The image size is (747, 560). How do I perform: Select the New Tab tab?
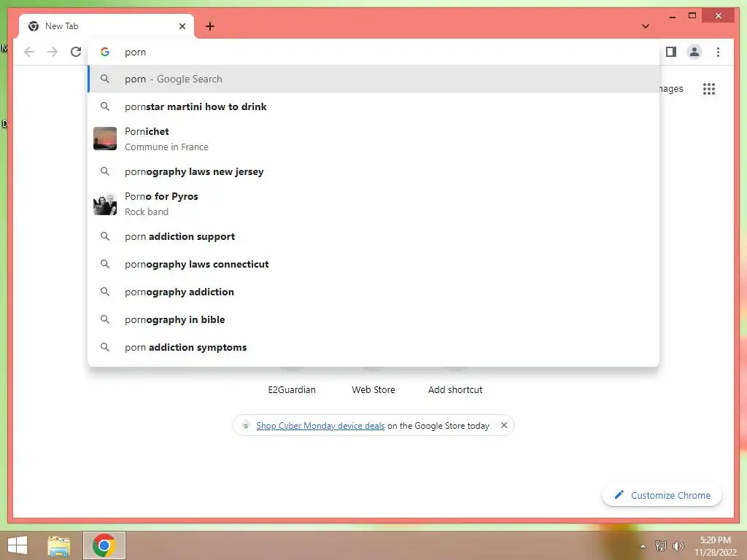[x=107, y=26]
